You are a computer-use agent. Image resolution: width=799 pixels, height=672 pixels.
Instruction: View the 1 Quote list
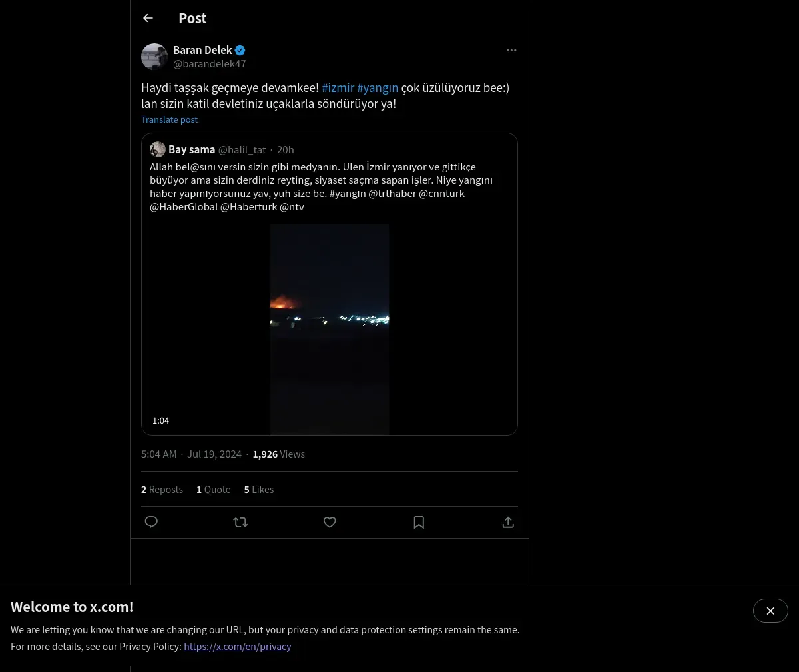(213, 489)
